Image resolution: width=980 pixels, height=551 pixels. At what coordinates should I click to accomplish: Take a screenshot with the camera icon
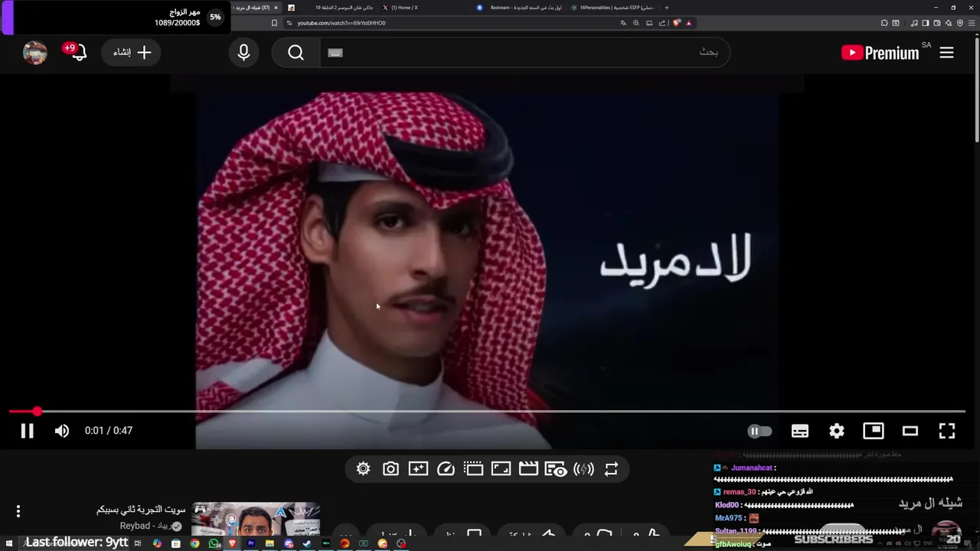coord(390,469)
